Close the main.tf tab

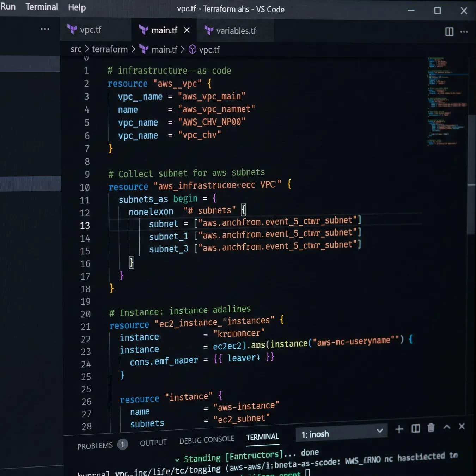coord(187,30)
